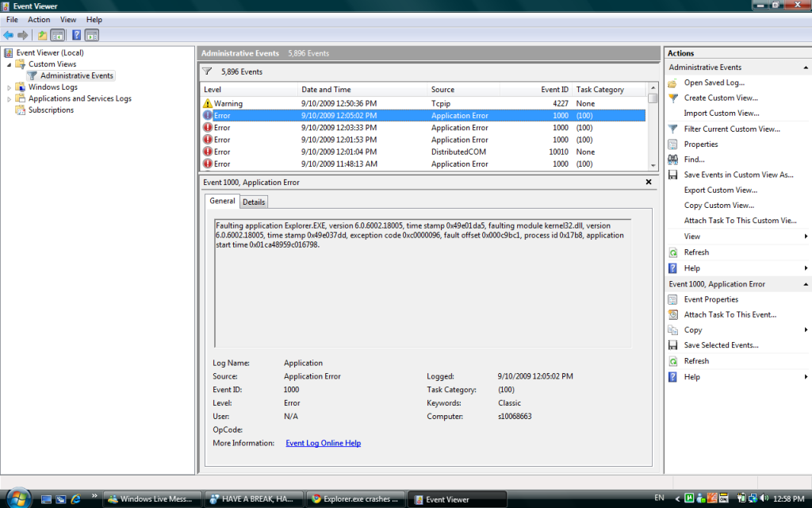The width and height of the screenshot is (812, 508).
Task: Expand Applications and Services Logs node
Action: pyautogui.click(x=10, y=99)
